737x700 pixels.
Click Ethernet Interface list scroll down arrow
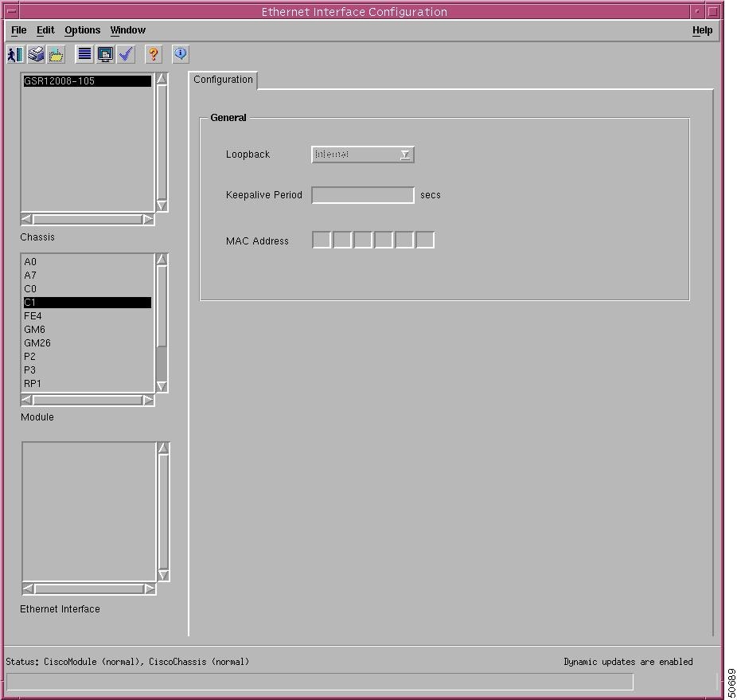pyautogui.click(x=163, y=575)
